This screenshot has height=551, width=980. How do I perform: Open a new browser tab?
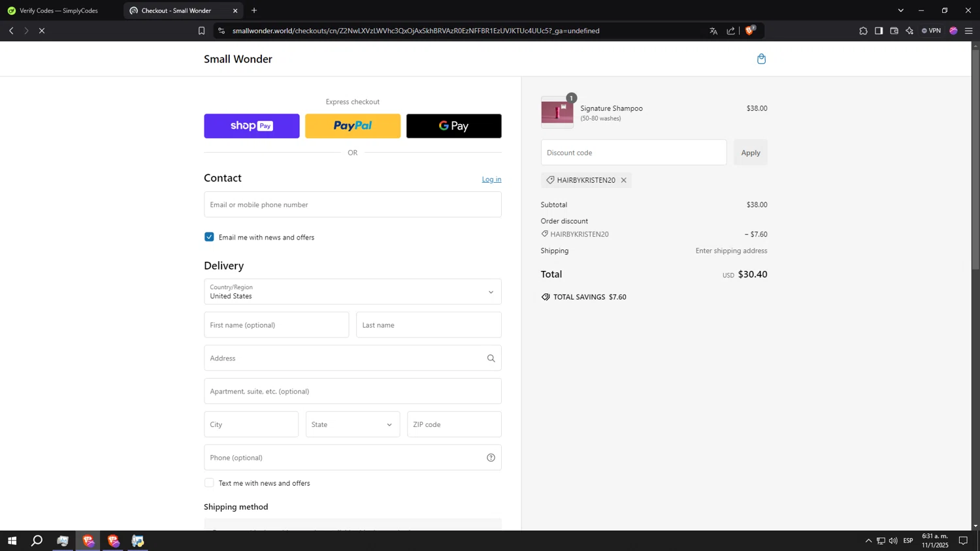(x=254, y=10)
